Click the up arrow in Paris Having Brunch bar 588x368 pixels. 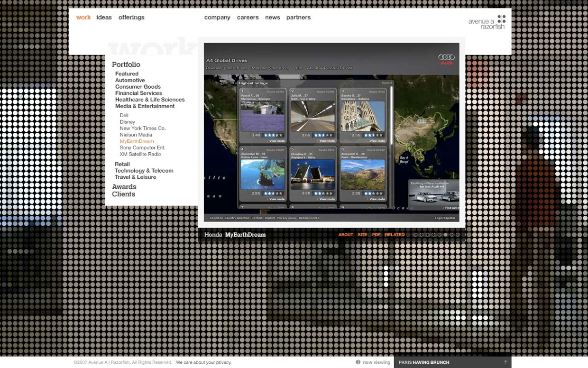point(505,362)
